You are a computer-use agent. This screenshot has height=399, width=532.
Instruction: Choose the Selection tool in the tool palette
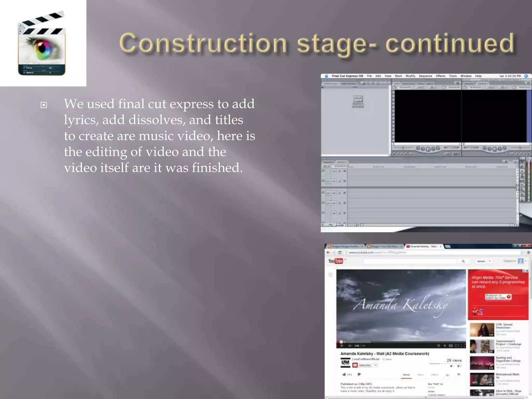point(522,162)
